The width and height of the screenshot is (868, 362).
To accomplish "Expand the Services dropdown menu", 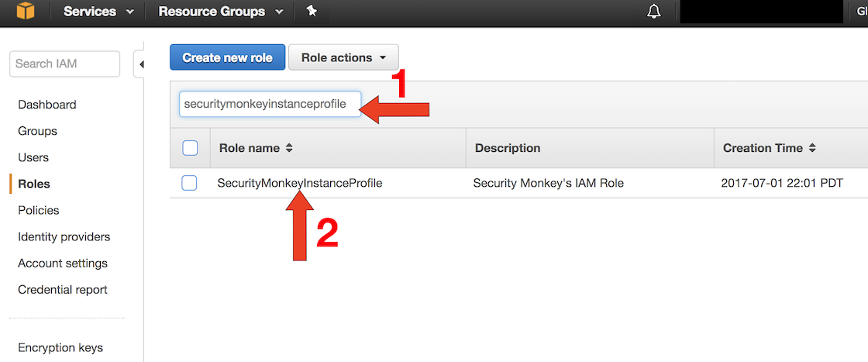I will point(98,12).
